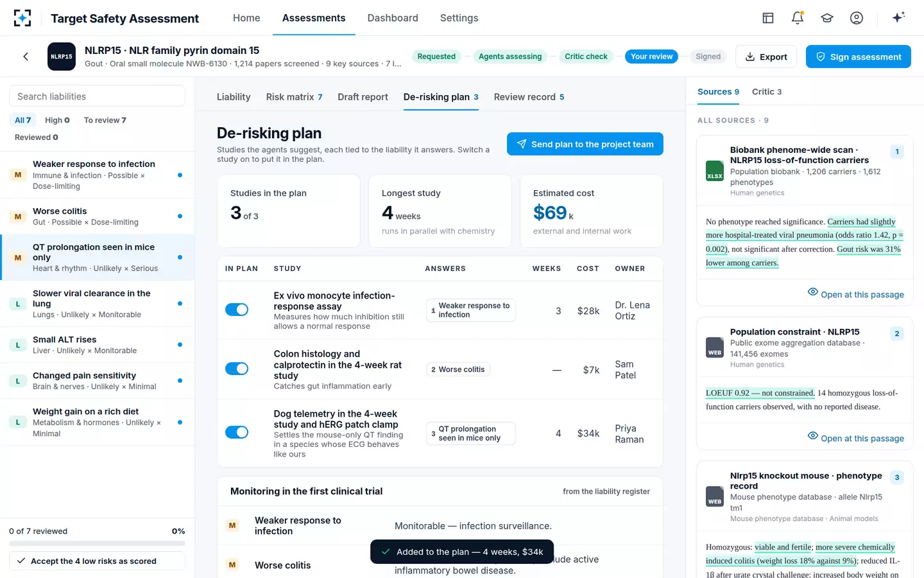Open Biobank source at this passage
The height and width of the screenshot is (578, 924).
coord(856,294)
